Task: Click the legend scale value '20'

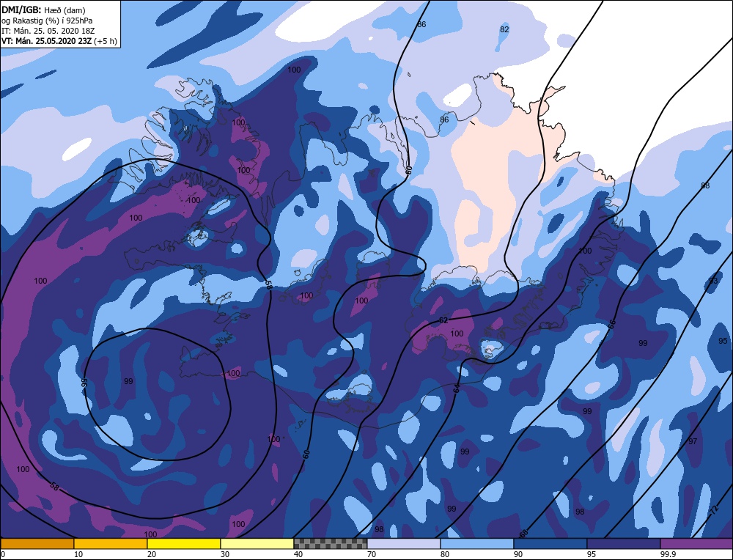Action: click(x=152, y=554)
